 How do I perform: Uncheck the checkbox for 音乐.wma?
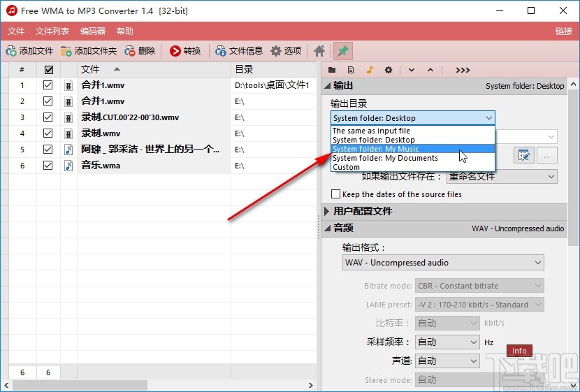click(48, 166)
